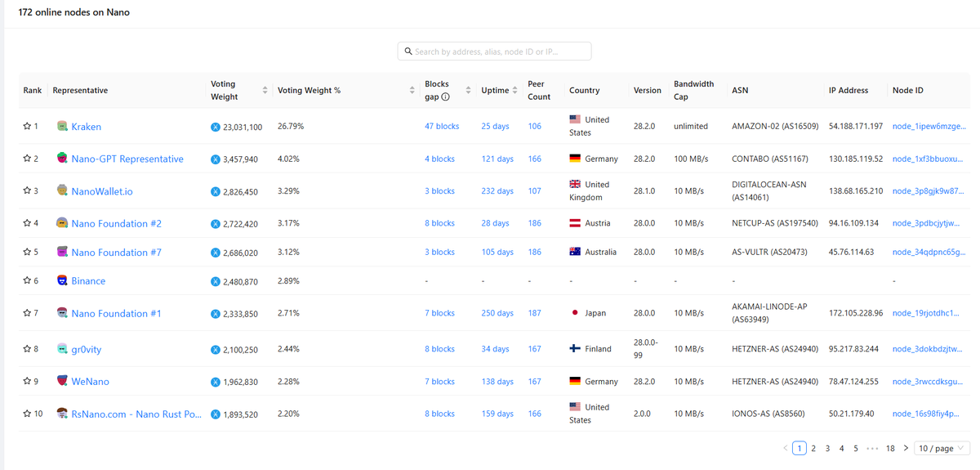Sort by Voting Weight column
Image resolution: width=980 pixels, height=470 pixels.
[265, 90]
